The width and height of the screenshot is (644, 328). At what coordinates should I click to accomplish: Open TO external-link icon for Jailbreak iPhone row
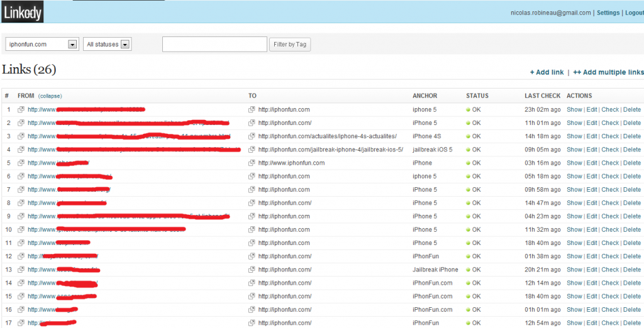252,270
